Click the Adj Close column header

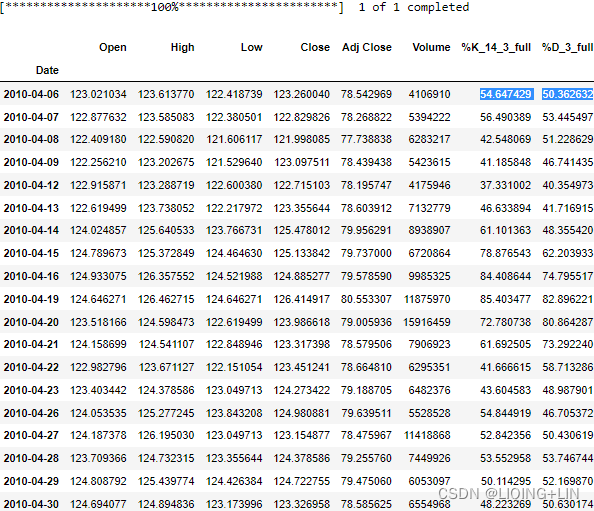(367, 47)
